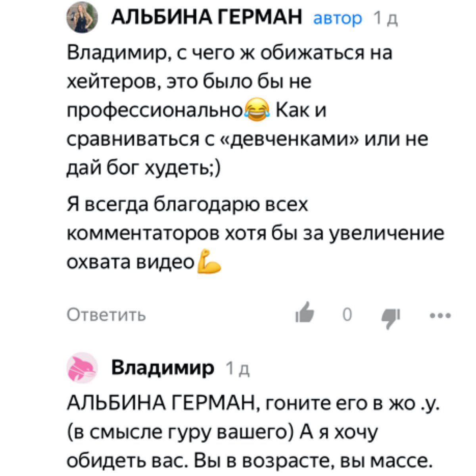Click the like counter showing 0

pyautogui.click(x=348, y=315)
